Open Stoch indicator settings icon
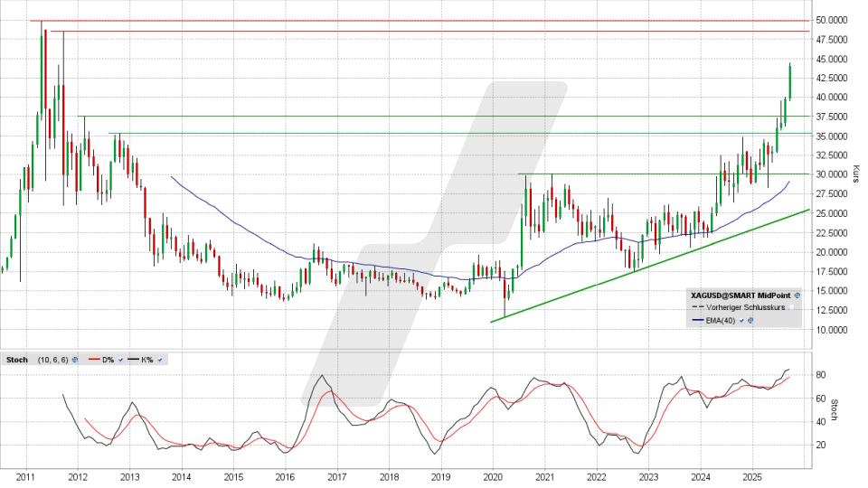Screen dimensions: 868x488 (74, 360)
